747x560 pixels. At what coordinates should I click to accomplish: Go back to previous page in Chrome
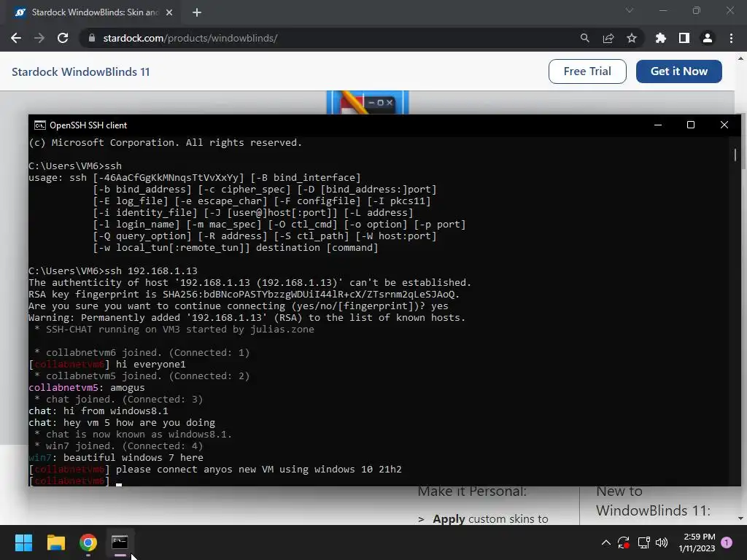(x=16, y=38)
